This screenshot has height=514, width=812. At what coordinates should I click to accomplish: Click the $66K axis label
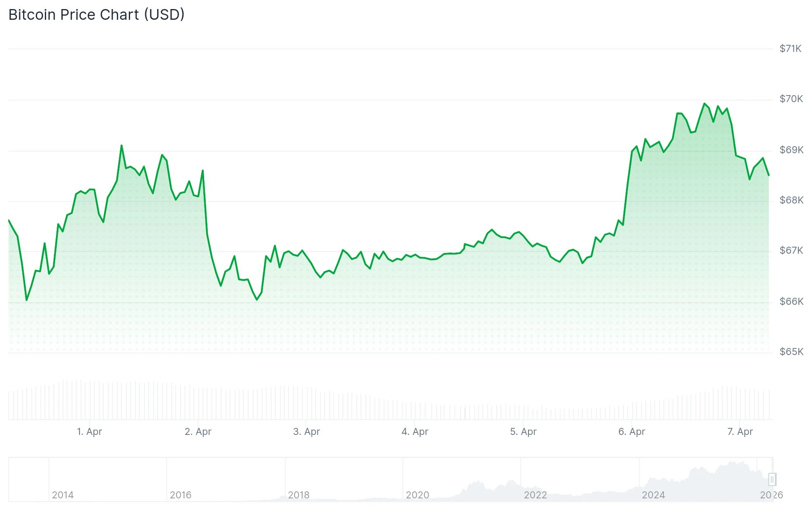point(791,301)
